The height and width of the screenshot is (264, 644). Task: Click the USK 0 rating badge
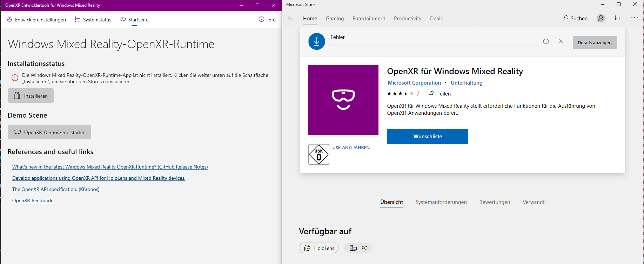coord(319,154)
